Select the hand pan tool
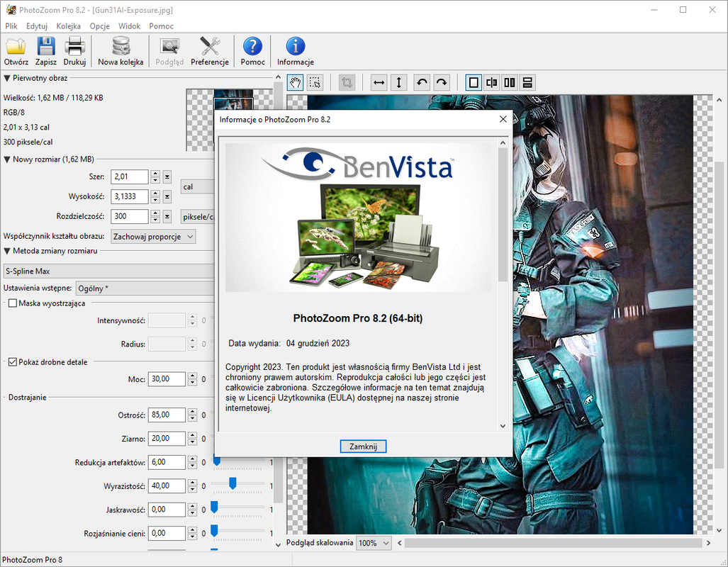The width and height of the screenshot is (728, 567). (296, 83)
